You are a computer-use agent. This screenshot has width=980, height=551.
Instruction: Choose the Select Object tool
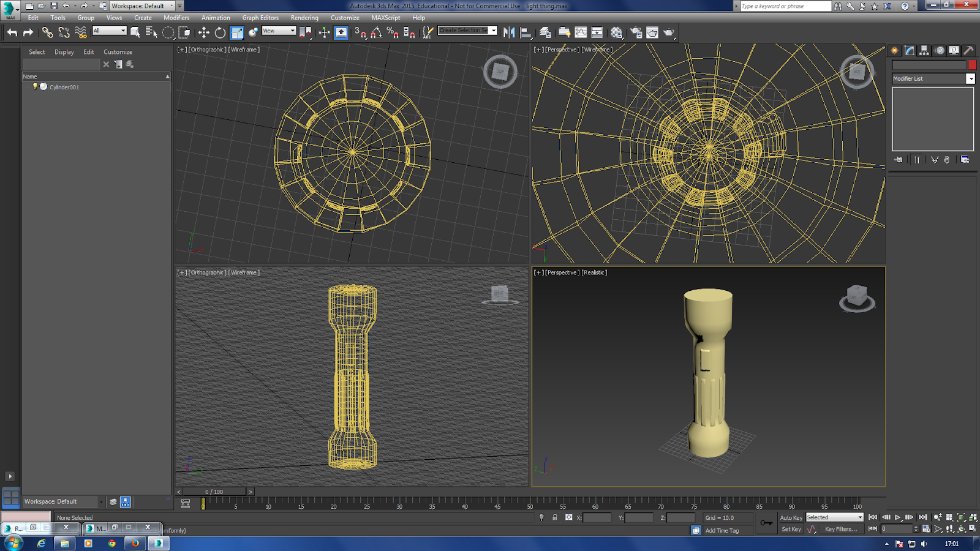(135, 32)
